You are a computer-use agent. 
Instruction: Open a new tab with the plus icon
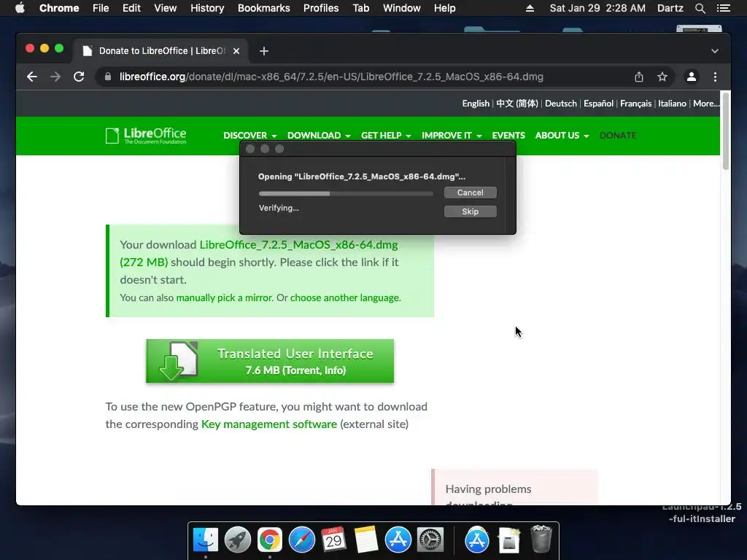point(264,51)
